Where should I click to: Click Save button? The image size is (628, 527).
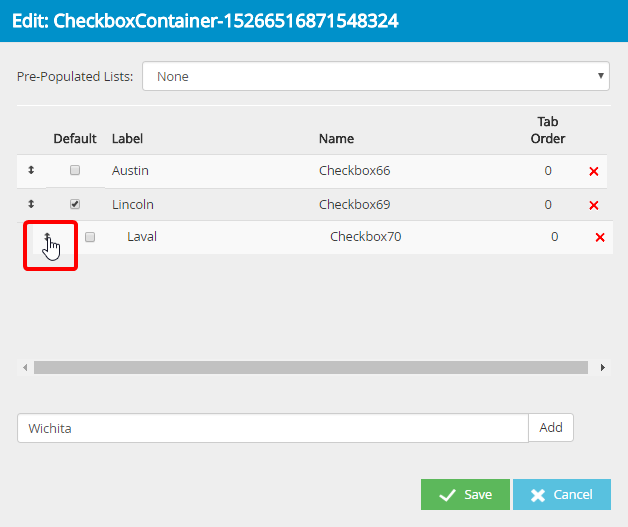pos(465,495)
